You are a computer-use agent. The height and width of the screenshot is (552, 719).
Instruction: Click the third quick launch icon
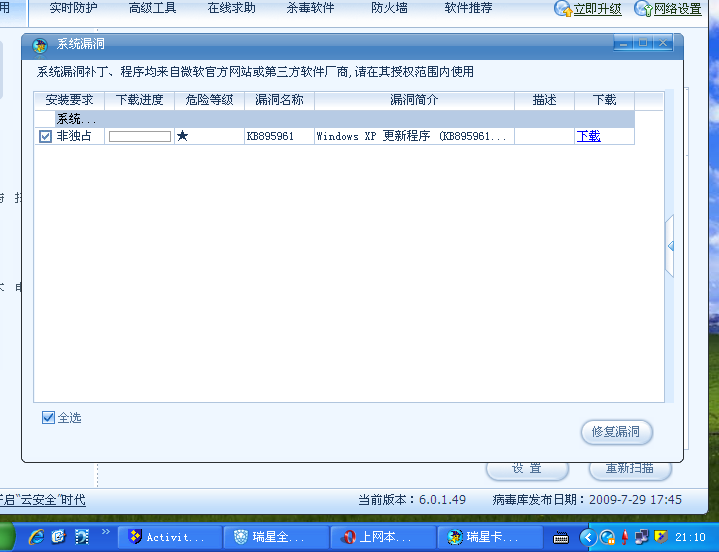pyautogui.click(x=82, y=536)
